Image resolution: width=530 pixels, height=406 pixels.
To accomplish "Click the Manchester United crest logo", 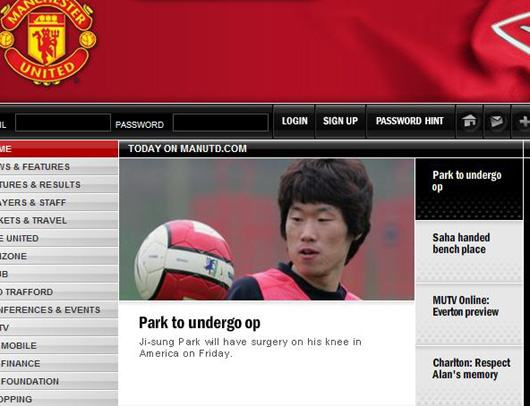I will point(47,42).
